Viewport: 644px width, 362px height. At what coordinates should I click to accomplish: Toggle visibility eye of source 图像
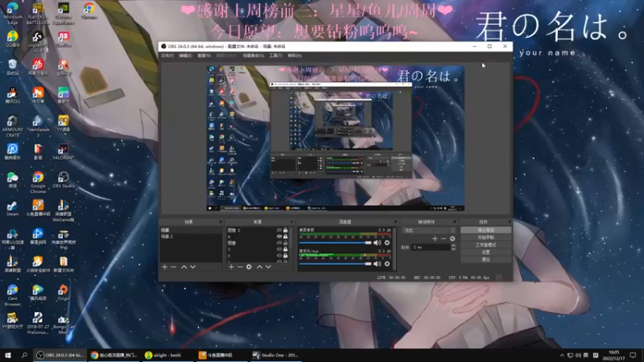[279, 243]
